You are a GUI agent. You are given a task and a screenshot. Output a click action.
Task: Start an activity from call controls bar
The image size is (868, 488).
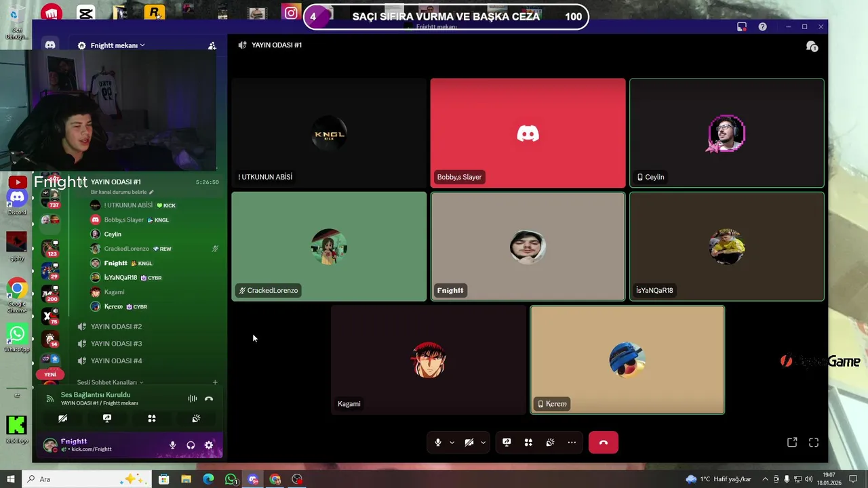528,443
